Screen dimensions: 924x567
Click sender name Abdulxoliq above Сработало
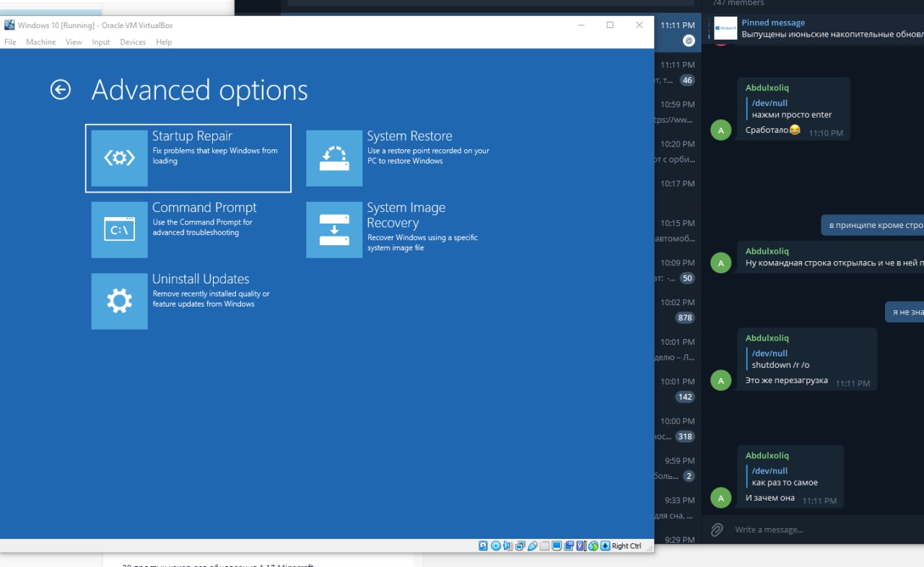767,87
